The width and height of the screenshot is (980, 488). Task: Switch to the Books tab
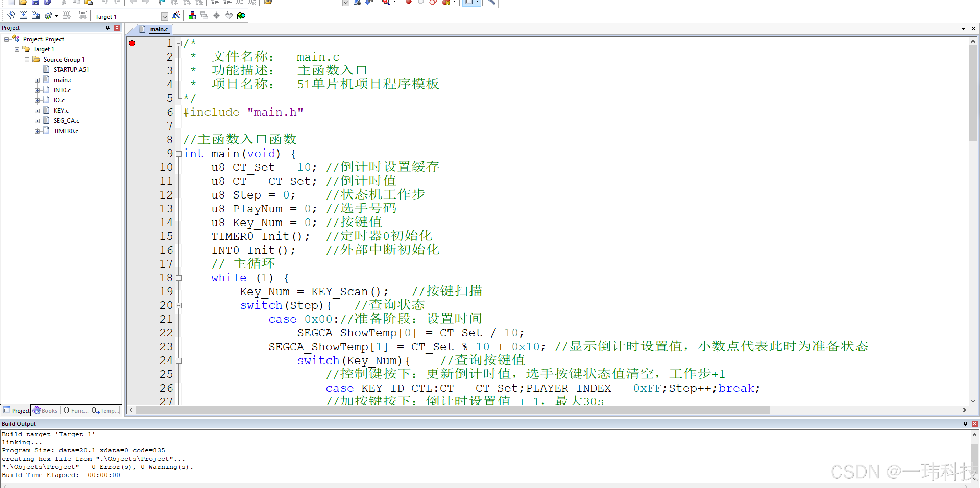pos(45,410)
